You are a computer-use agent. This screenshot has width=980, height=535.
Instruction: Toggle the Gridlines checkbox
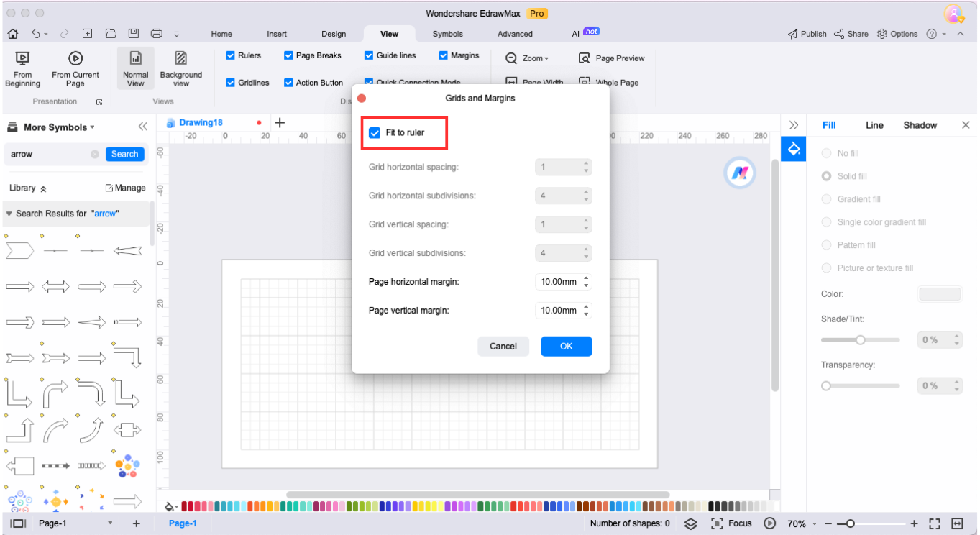(x=231, y=83)
